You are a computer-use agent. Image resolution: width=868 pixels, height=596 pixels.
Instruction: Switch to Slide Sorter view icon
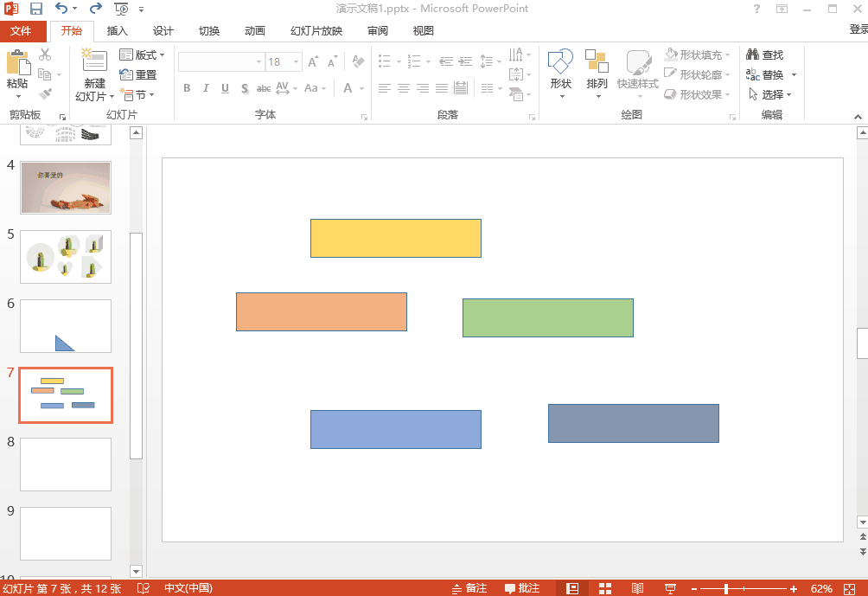point(605,588)
